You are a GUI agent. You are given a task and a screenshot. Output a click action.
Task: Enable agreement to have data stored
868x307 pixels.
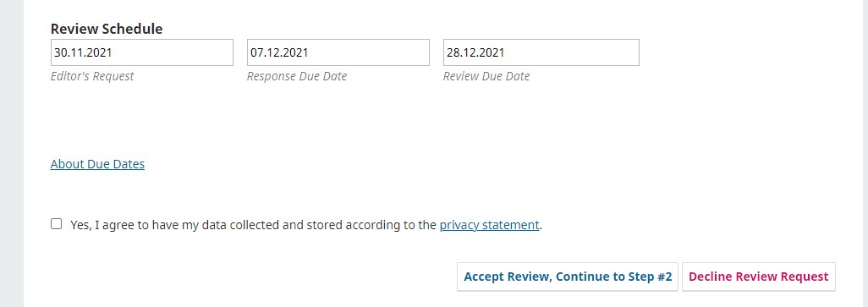(57, 224)
